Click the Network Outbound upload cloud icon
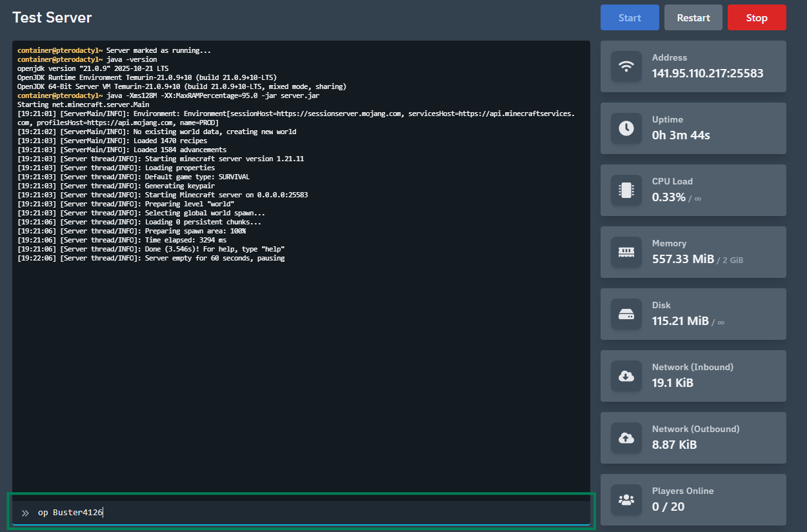 click(626, 438)
